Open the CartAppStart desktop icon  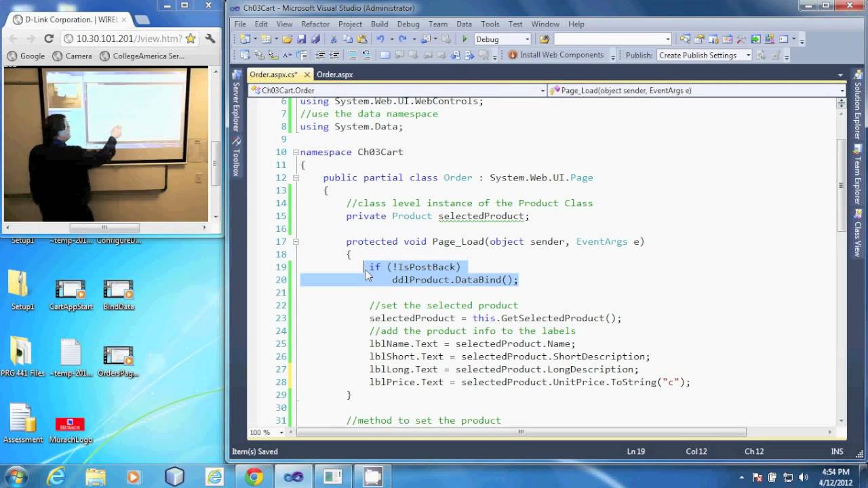[71, 295]
